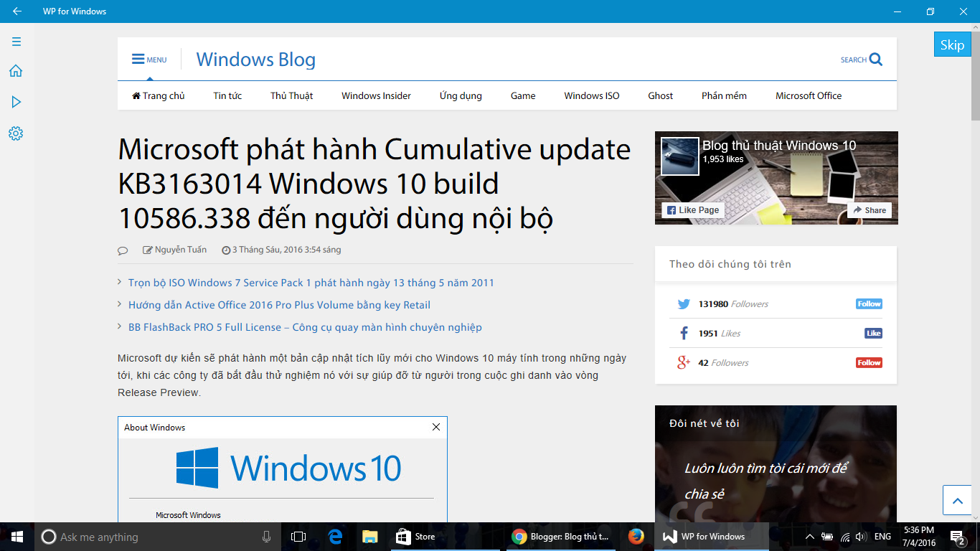Open Windows Insider menu item
Image resolution: width=980 pixels, height=551 pixels.
(376, 95)
